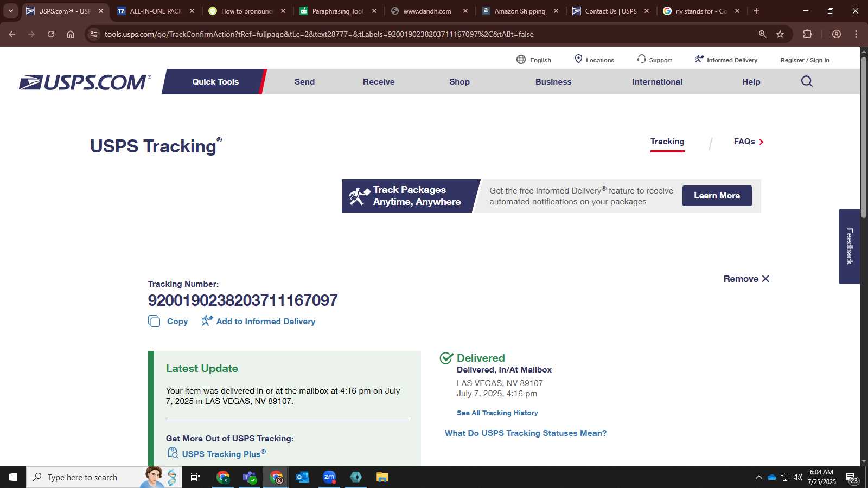Open the browser Extensions icon

coord(807,34)
